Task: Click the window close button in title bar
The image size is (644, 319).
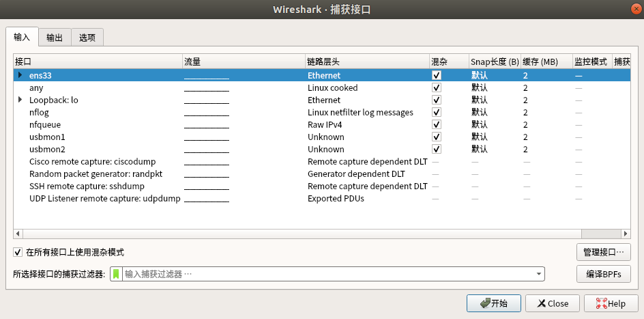Action: tap(635, 9)
